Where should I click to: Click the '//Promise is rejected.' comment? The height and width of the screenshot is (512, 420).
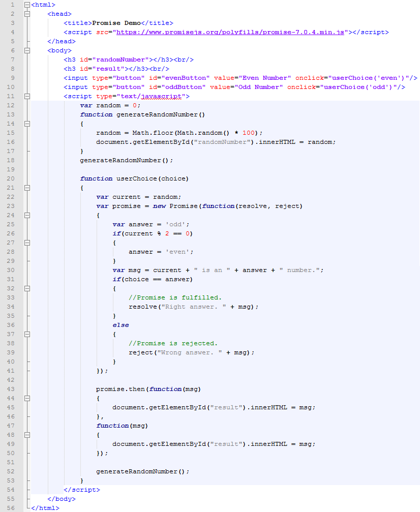point(173,343)
